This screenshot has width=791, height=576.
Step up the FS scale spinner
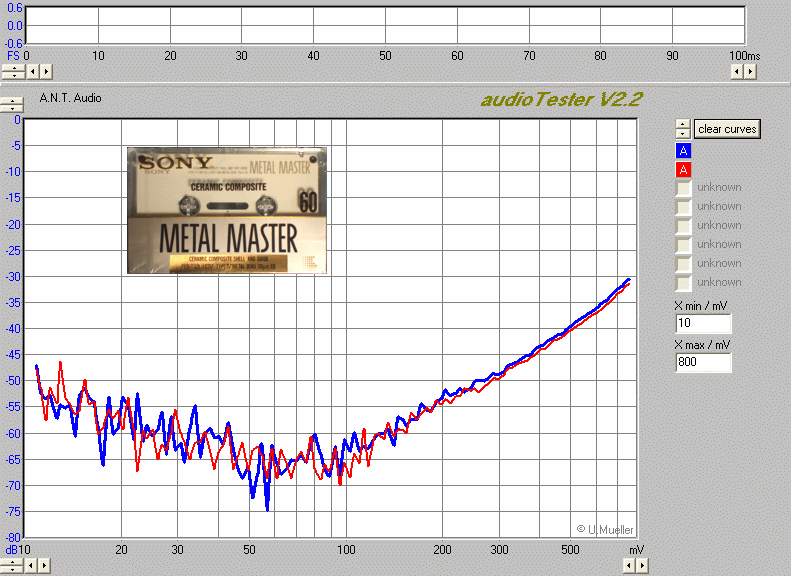coord(13,67)
